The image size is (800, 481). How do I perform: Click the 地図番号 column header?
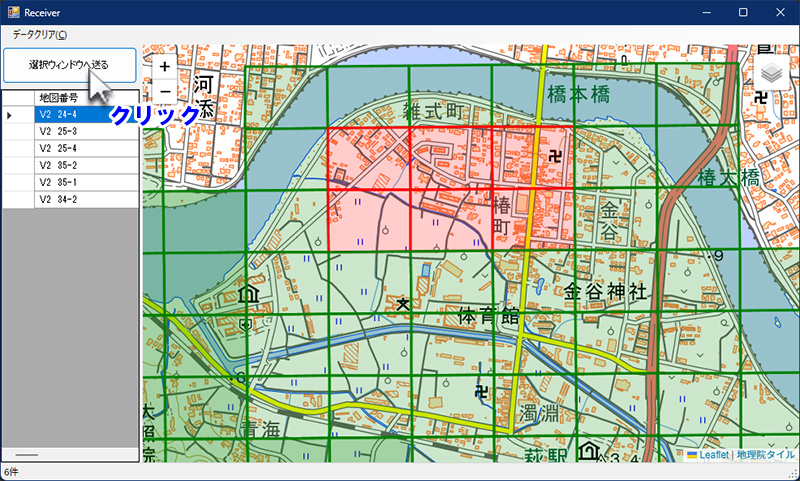coord(86,97)
